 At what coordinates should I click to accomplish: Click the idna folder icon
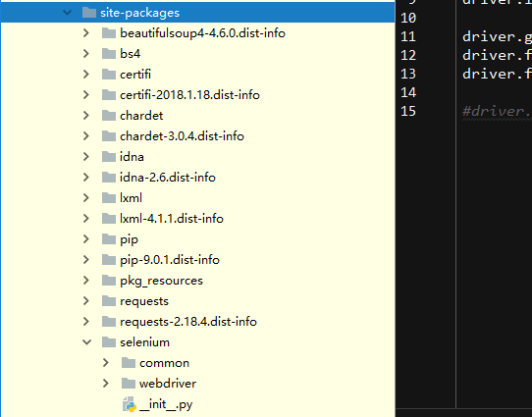(109, 157)
